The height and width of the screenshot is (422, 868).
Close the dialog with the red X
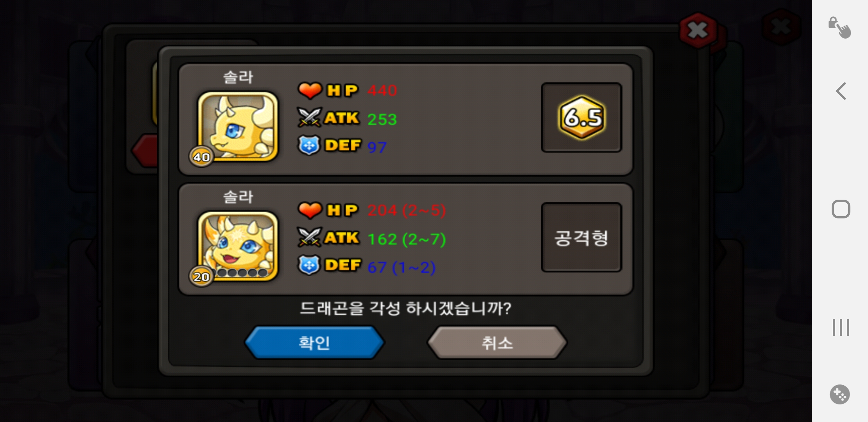coord(698,30)
